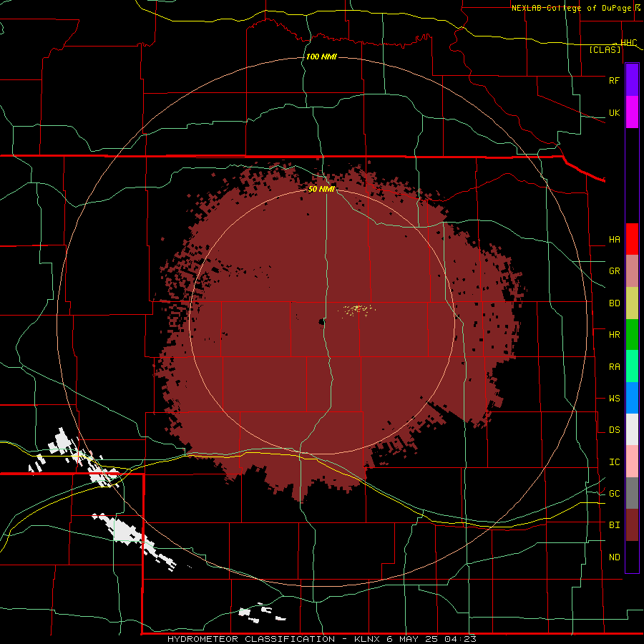The width and height of the screenshot is (644, 644).
Task: Select the HR green legend swatch
Action: pyautogui.click(x=632, y=335)
